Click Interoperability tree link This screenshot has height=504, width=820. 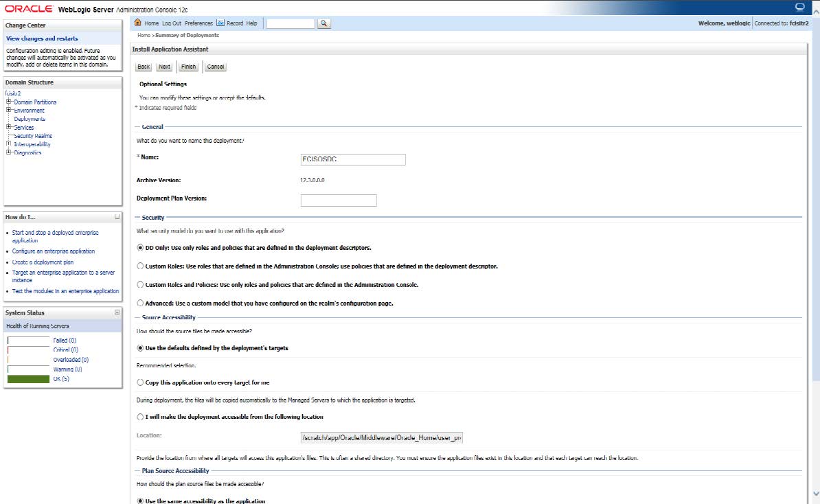[32, 144]
